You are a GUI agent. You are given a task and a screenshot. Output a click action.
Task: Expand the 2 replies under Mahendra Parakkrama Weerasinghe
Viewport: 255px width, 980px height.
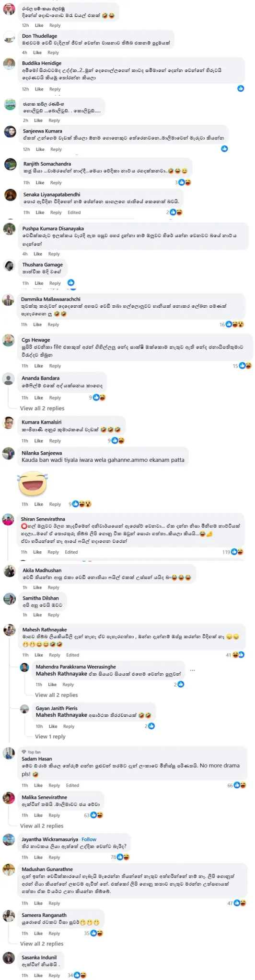click(x=57, y=695)
